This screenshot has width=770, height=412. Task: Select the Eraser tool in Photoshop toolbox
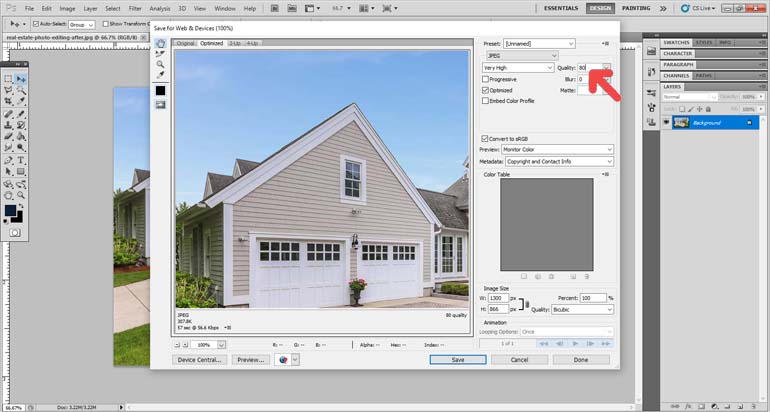tap(8, 136)
